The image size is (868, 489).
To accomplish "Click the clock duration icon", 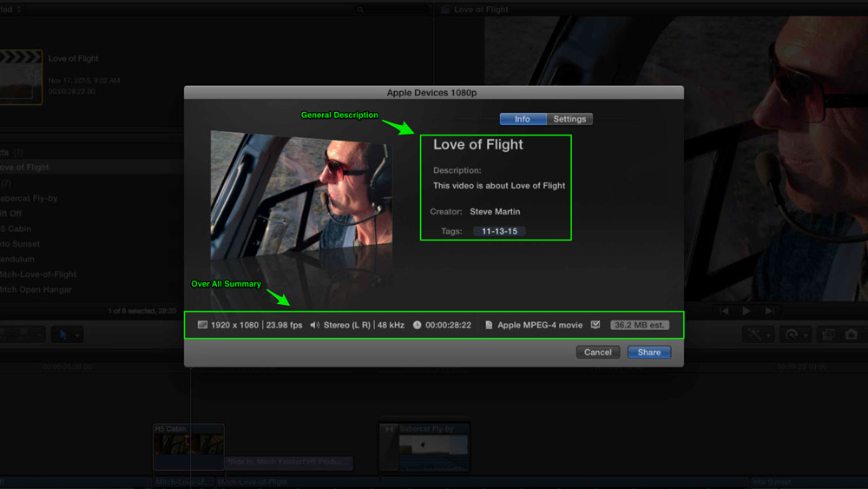I will pyautogui.click(x=417, y=325).
